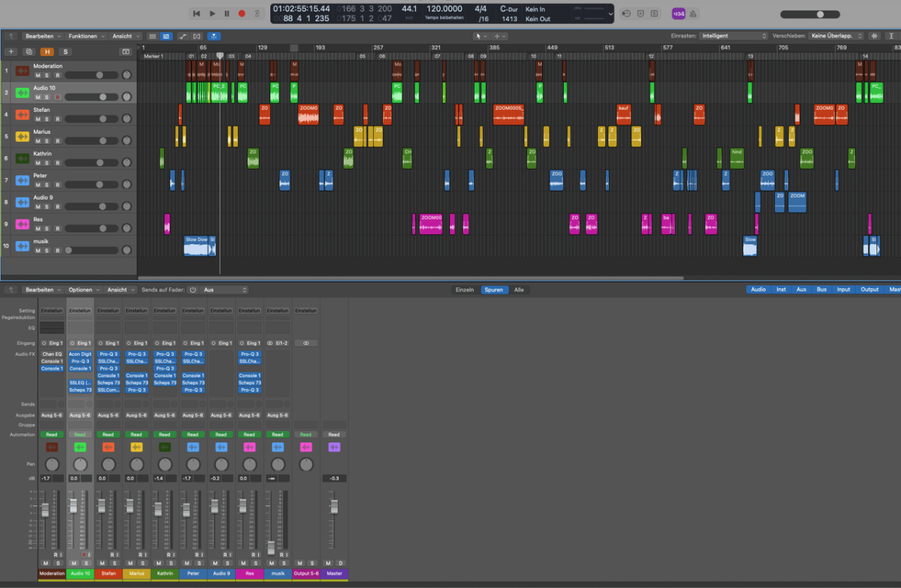Click the Rewind transport button

(197, 14)
